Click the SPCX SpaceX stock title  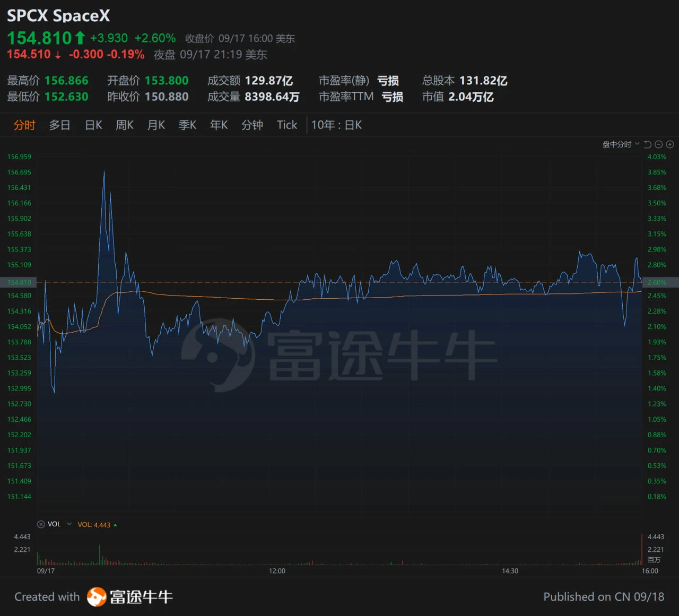coord(58,16)
